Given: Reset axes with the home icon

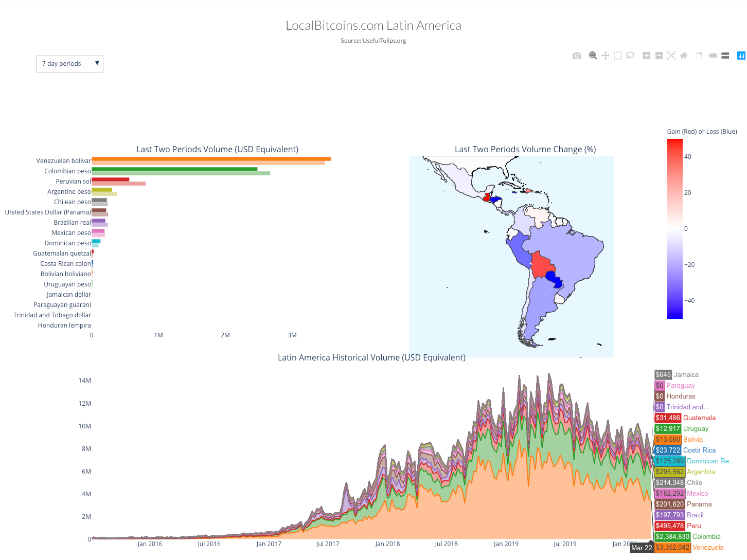Looking at the screenshot, I should [x=684, y=56].
